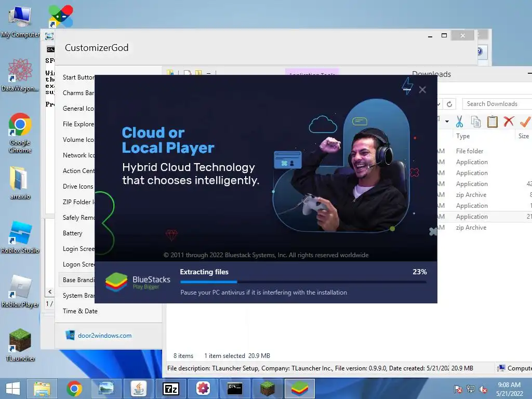Open the door2windows.com link

[x=104, y=336]
